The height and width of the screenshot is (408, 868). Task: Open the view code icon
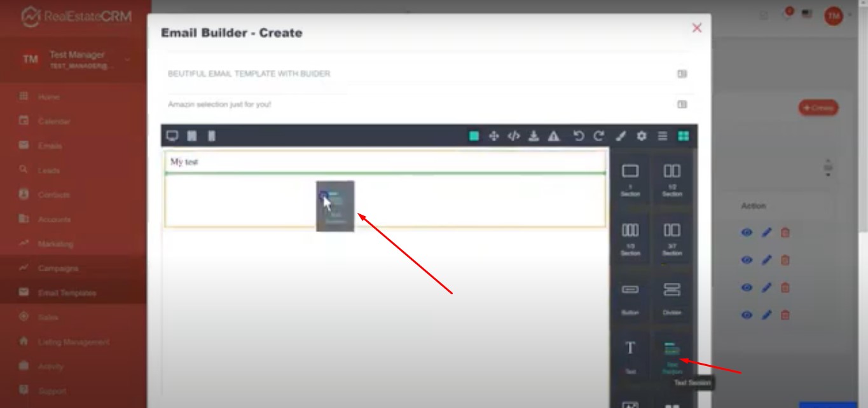click(514, 136)
